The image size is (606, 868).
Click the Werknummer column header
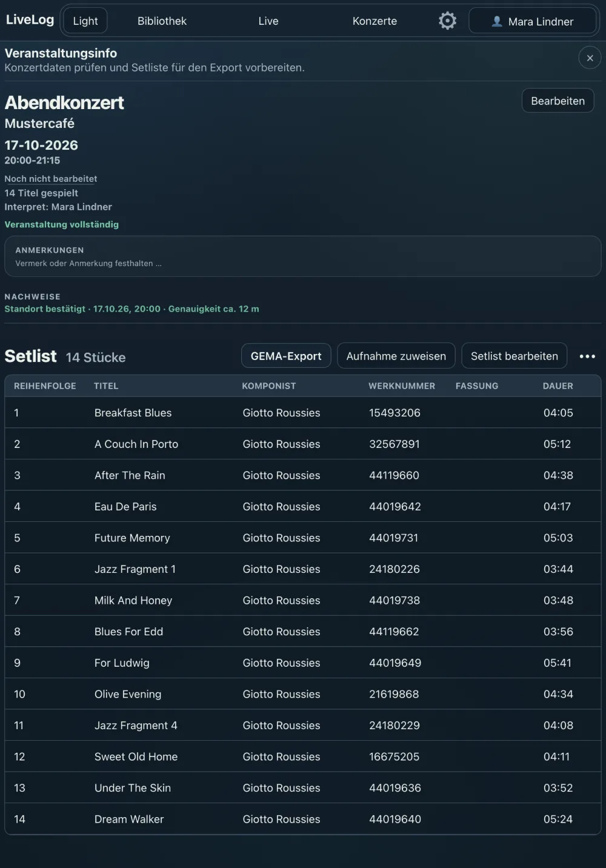point(402,386)
